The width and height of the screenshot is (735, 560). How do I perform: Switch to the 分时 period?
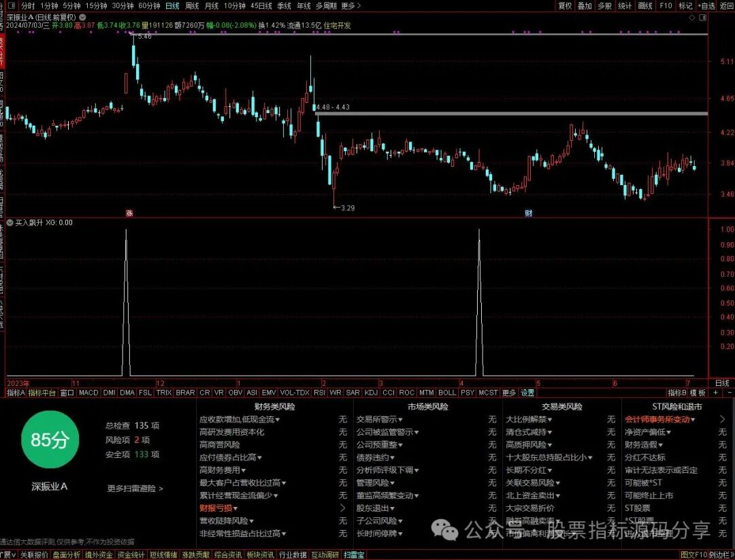click(28, 5)
